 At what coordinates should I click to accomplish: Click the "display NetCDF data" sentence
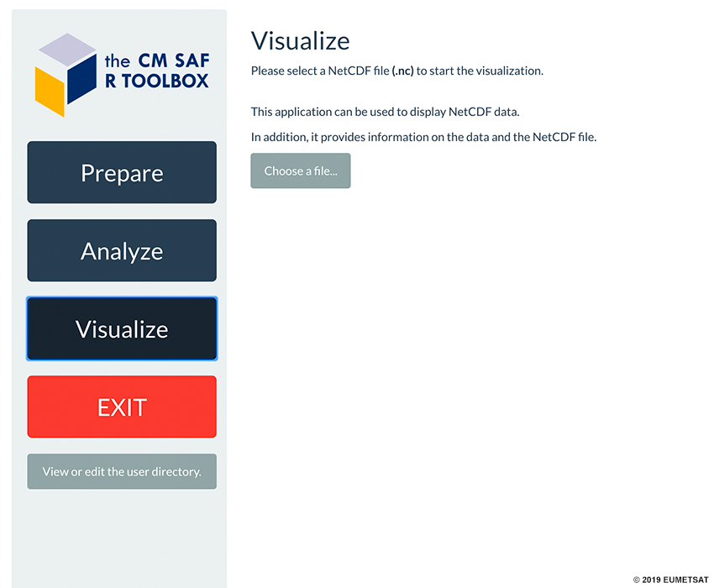386,112
